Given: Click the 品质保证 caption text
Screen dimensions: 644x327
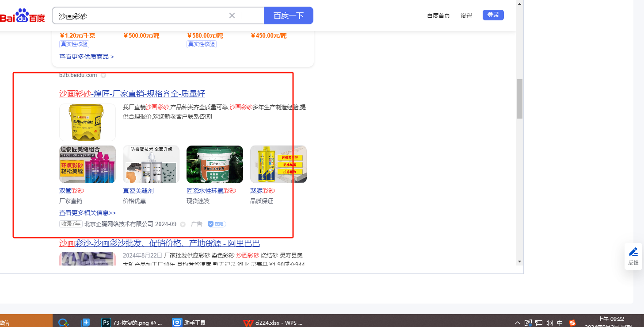Looking at the screenshot, I should pyautogui.click(x=262, y=201).
